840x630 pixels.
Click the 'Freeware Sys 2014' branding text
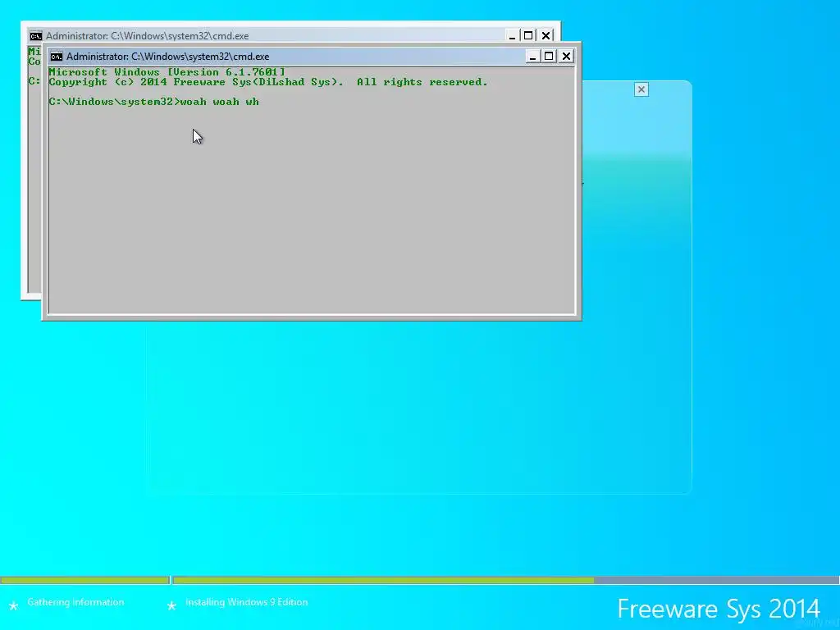[719, 609]
